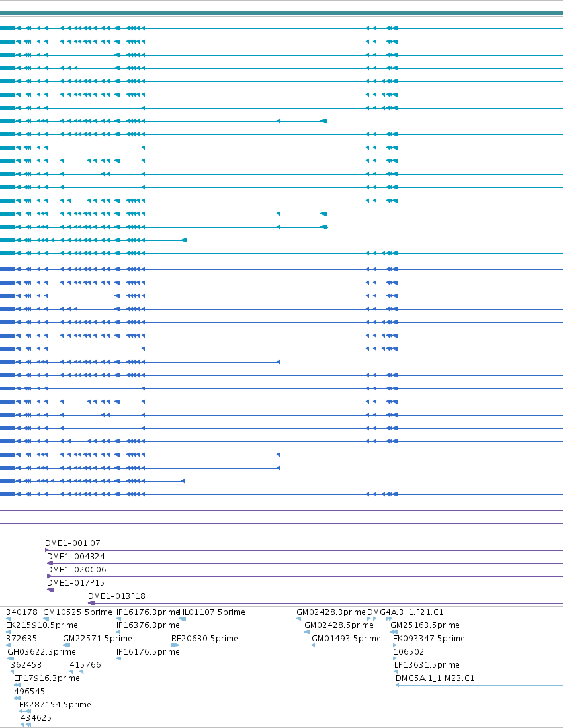Click the DMG5A1_1.M23.C1 label
Image resolution: width=563 pixels, height=728 pixels.
tap(435, 678)
